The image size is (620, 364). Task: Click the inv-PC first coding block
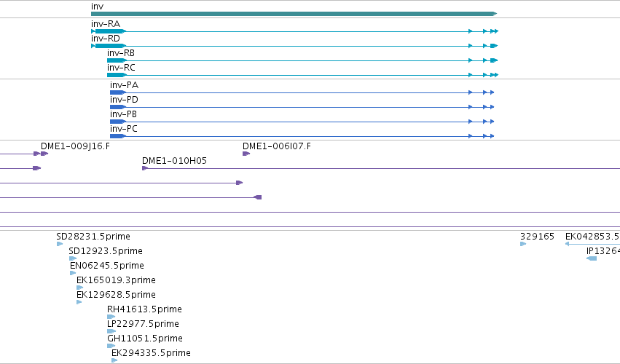118,136
